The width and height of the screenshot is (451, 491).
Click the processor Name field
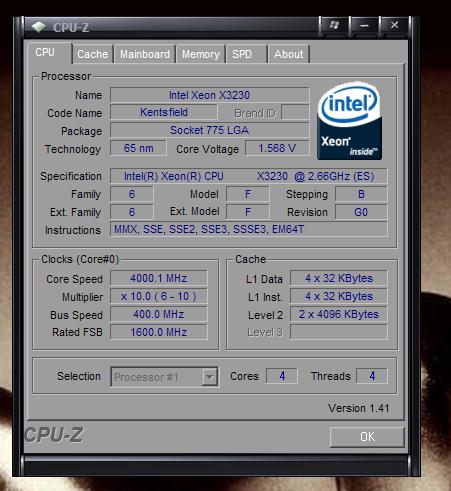[x=209, y=95]
